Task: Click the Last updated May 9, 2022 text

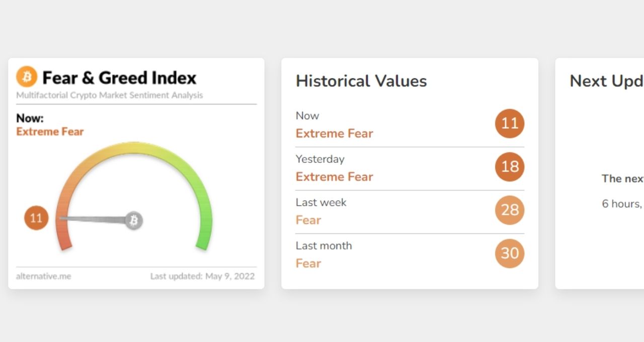Action: coord(202,276)
